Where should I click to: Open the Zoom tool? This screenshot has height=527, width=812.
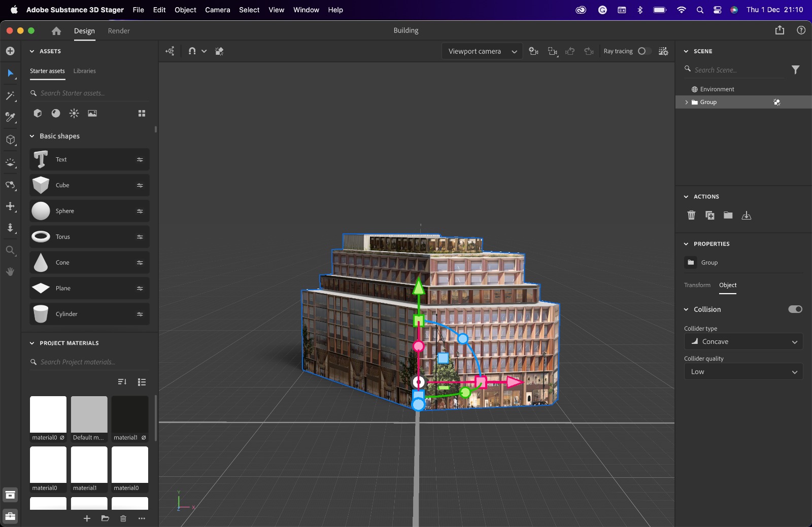click(10, 250)
